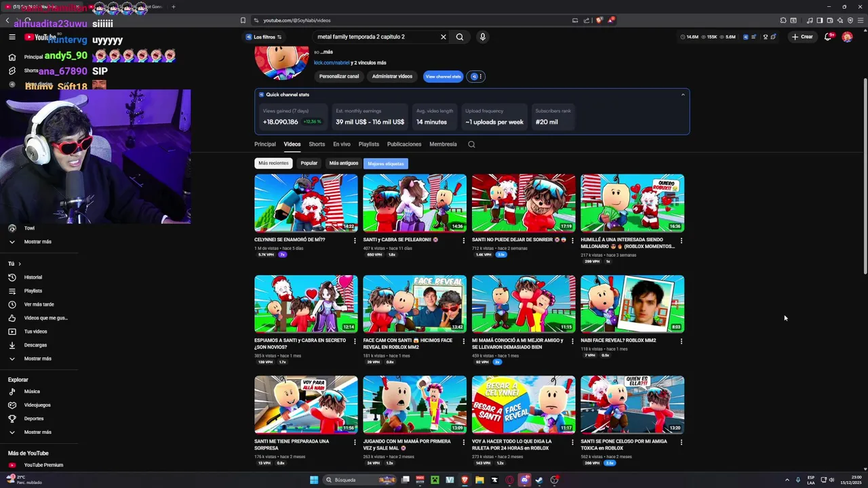
Task: Click the search magnifier button
Action: coord(460,37)
